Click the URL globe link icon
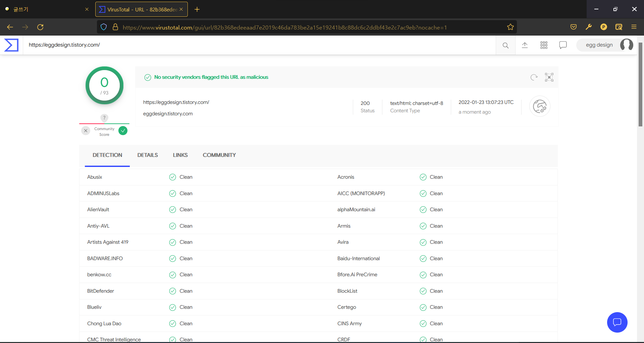This screenshot has width=644, height=343. click(540, 107)
